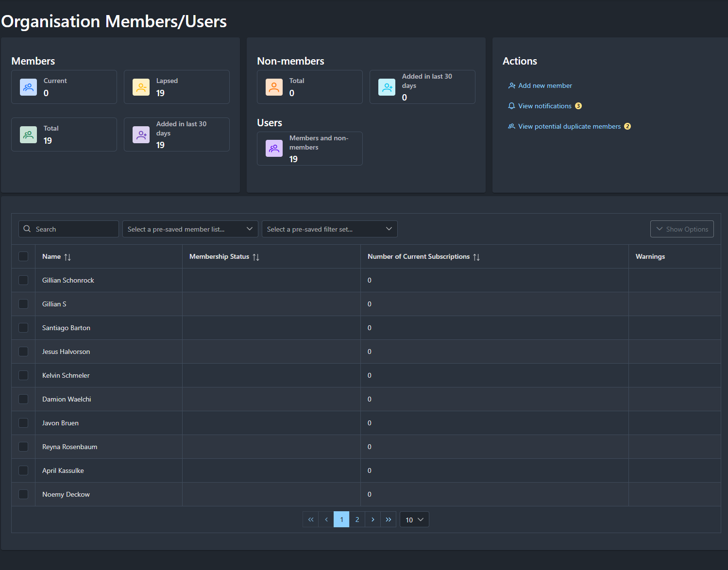The height and width of the screenshot is (570, 728).
Task: Click the Non-members 'Added in last 30 days' icon
Action: click(x=387, y=87)
